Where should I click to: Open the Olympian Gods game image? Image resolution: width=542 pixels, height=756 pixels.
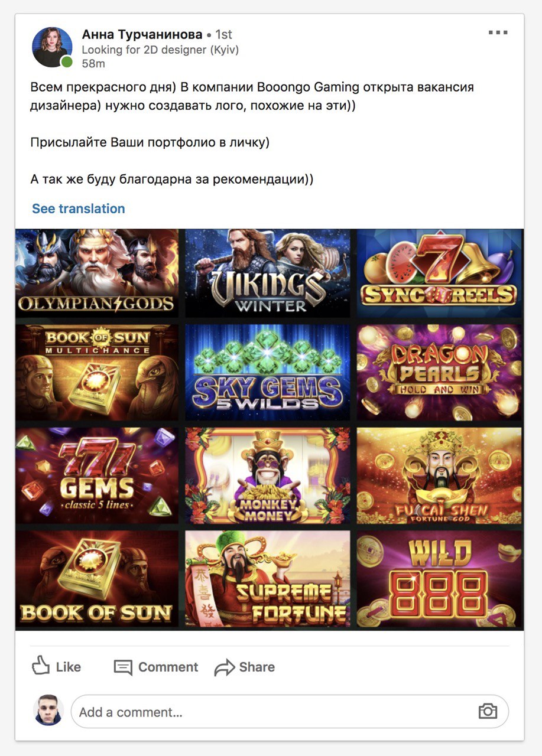pos(97,272)
